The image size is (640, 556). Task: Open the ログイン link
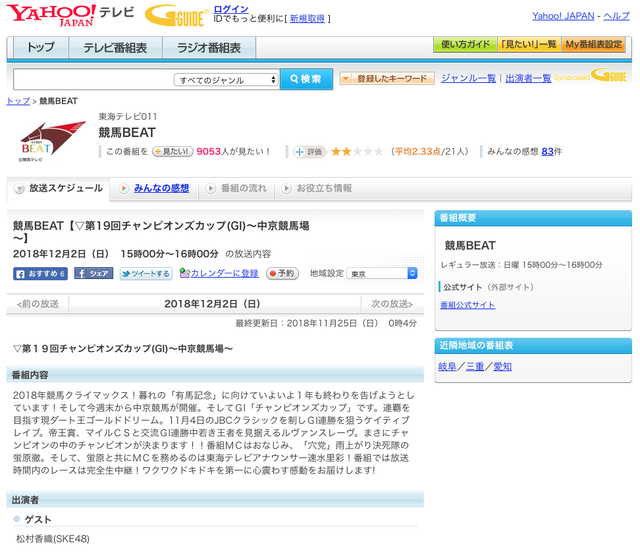[x=231, y=9]
